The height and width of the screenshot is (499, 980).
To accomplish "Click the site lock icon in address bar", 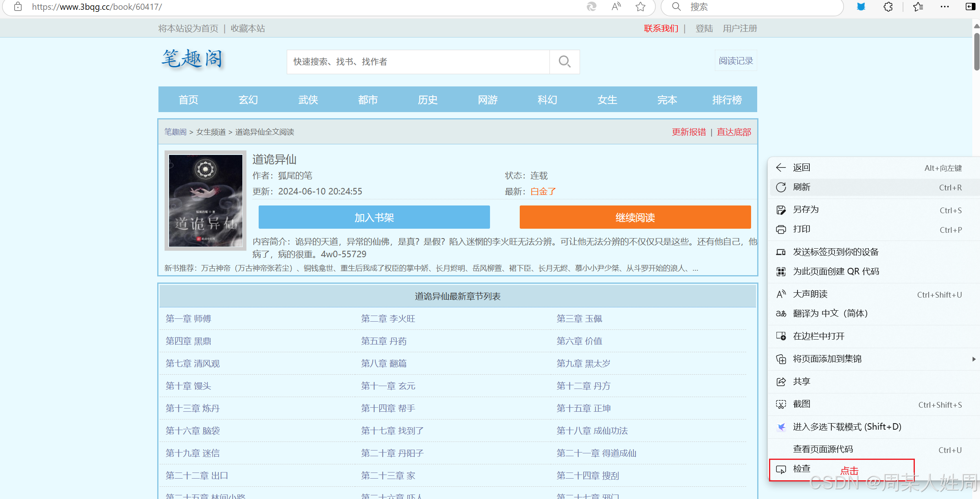I will pyautogui.click(x=18, y=7).
